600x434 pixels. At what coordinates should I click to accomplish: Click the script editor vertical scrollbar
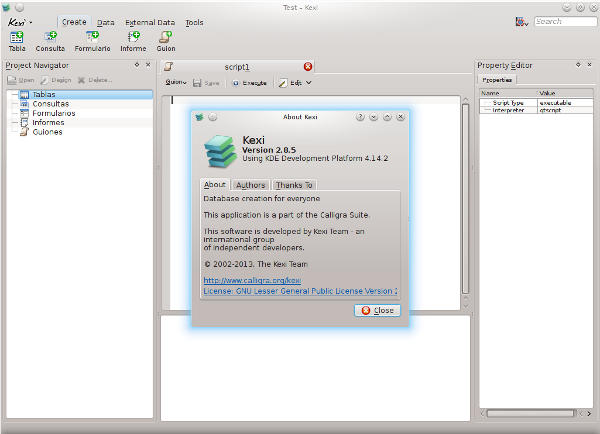pyautogui.click(x=465, y=199)
